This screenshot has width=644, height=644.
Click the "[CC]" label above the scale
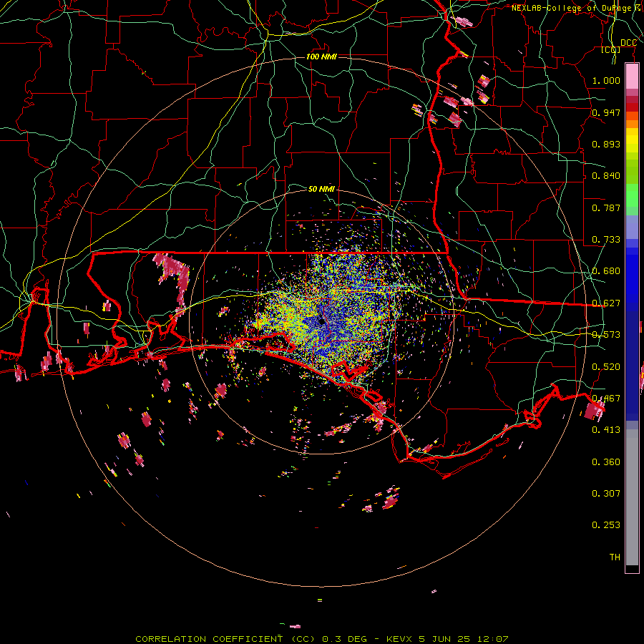tap(611, 49)
